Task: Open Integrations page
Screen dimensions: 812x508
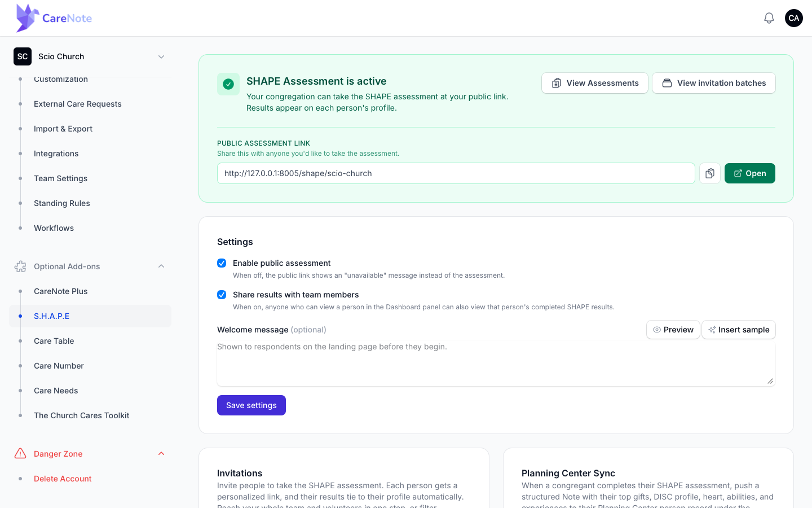Action: pos(56,154)
